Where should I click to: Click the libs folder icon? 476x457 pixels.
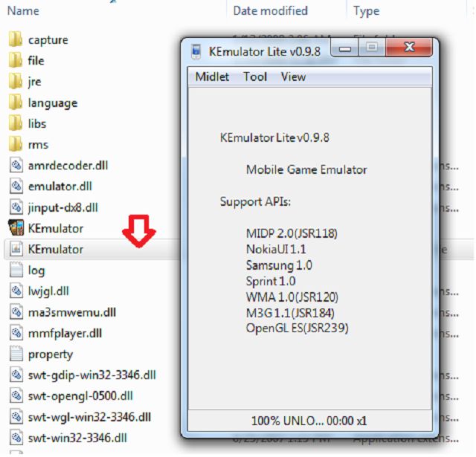coord(16,123)
